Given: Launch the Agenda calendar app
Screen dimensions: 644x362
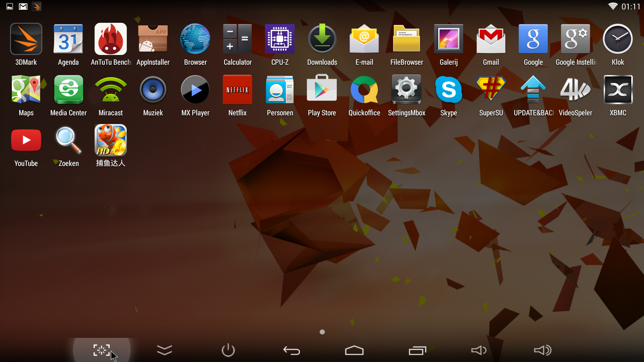Looking at the screenshot, I should point(68,39).
